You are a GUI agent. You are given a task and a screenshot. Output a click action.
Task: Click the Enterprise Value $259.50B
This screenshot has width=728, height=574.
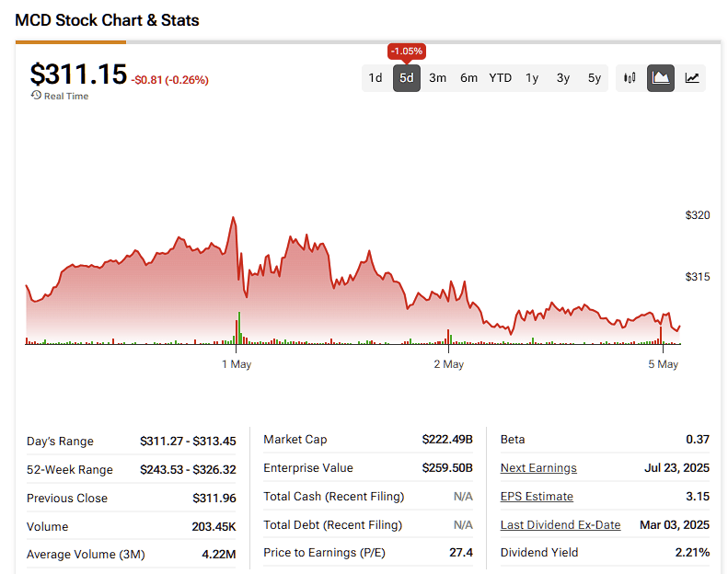pos(447,467)
